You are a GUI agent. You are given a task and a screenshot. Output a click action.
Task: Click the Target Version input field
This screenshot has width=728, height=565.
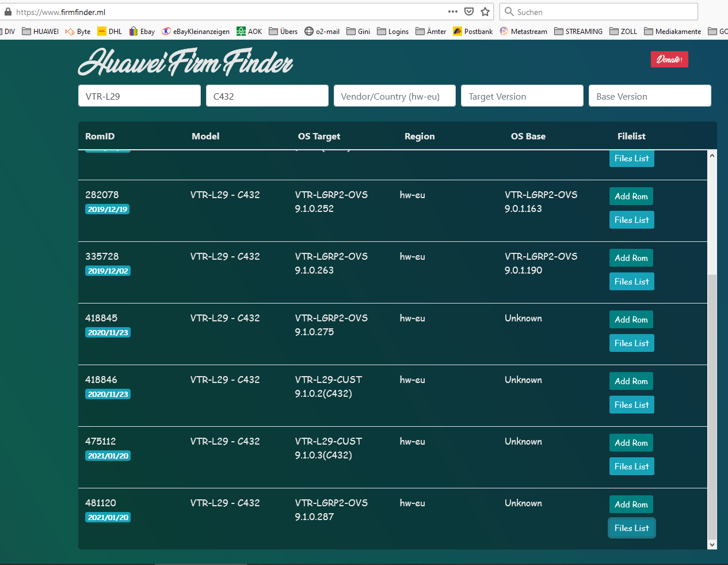[522, 96]
